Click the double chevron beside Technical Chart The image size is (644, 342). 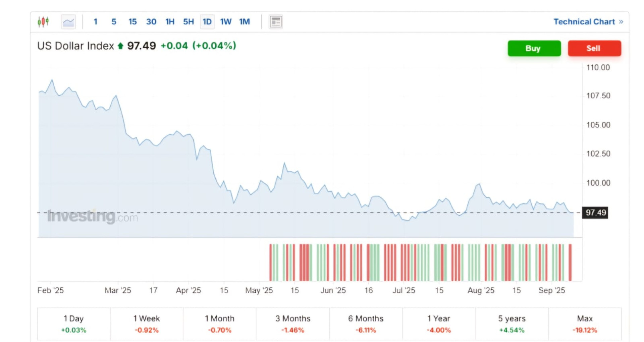point(621,22)
